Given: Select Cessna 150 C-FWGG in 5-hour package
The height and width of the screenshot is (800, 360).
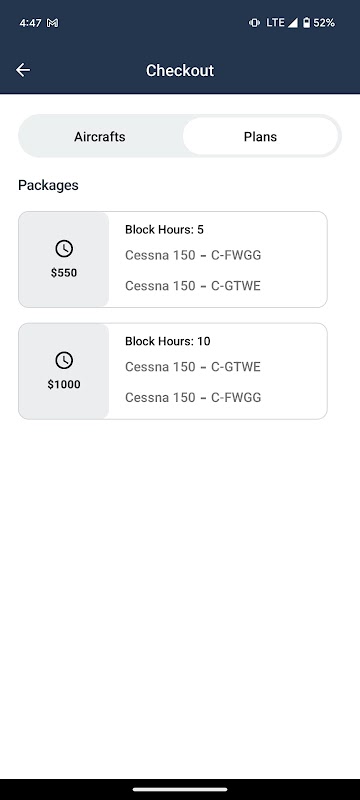Looking at the screenshot, I should pyautogui.click(x=193, y=255).
